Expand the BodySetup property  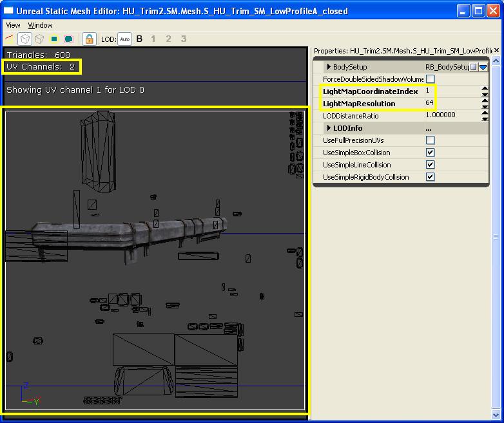329,67
